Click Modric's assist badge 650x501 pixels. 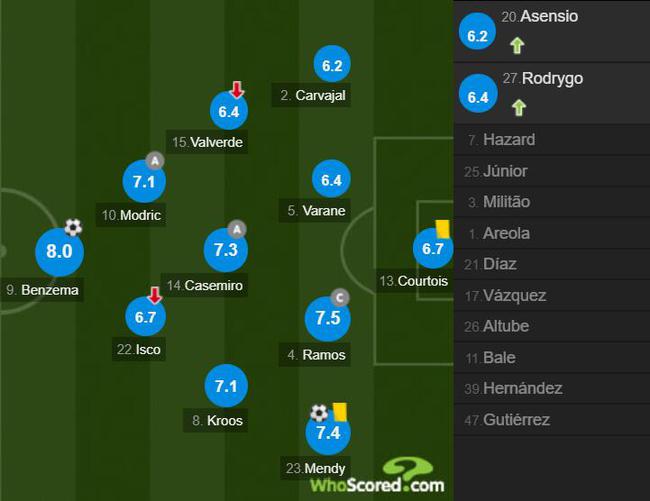click(x=155, y=161)
